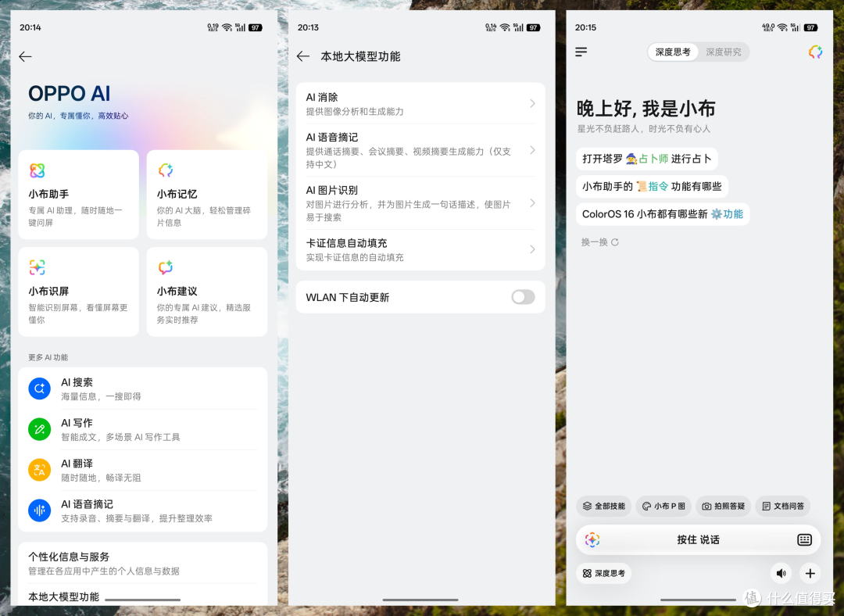Tap text 实现卡证信息的自动填充
This screenshot has height=616, width=844.
coord(355,257)
